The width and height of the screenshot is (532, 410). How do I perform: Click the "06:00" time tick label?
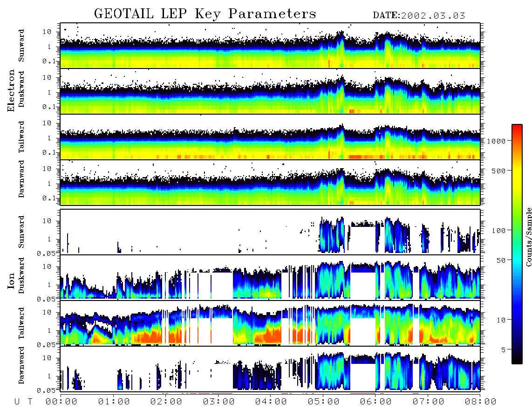(x=376, y=402)
